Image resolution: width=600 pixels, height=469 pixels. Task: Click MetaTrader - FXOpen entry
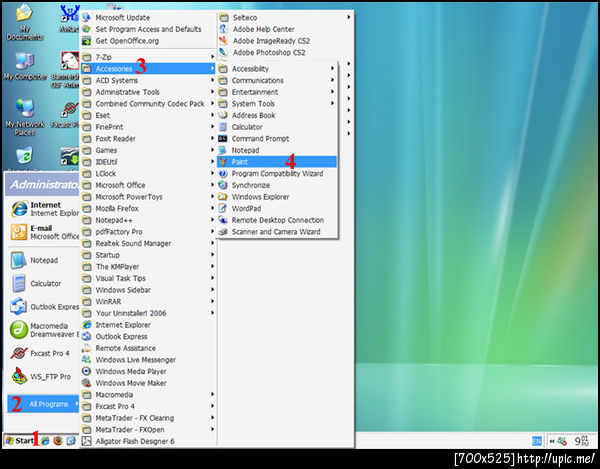pyautogui.click(x=148, y=430)
